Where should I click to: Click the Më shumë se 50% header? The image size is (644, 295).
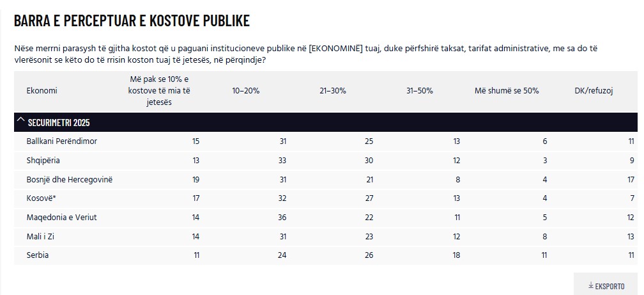[507, 91]
